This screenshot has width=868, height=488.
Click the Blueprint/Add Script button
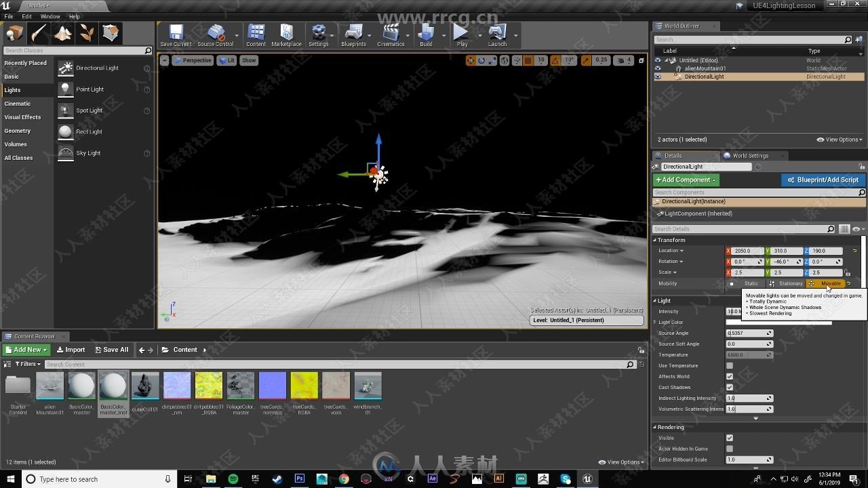pos(823,180)
